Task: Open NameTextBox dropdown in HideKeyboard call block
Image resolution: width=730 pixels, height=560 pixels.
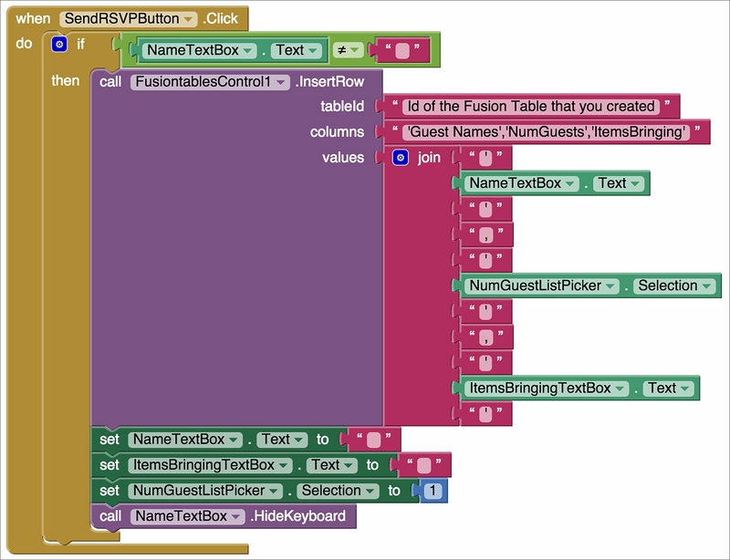Action: (235, 516)
